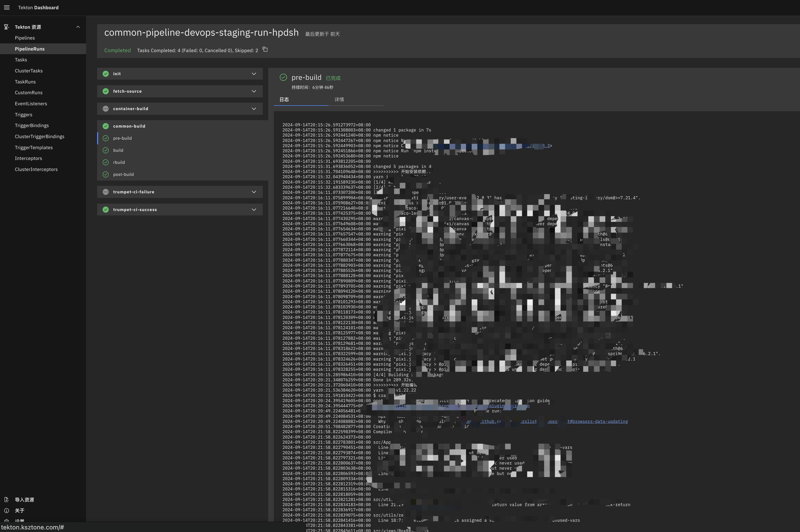Click green check icon of fetch-source task
The image size is (800, 532).
click(106, 91)
